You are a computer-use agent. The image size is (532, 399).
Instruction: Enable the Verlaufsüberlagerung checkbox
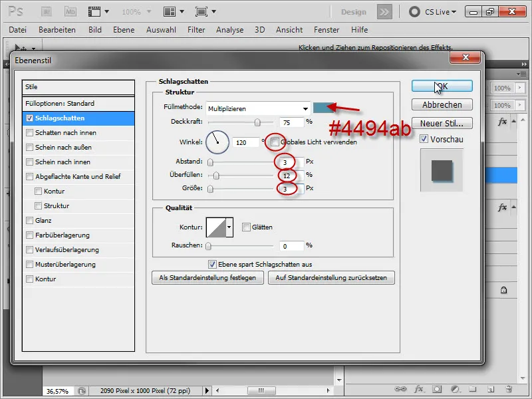click(29, 250)
